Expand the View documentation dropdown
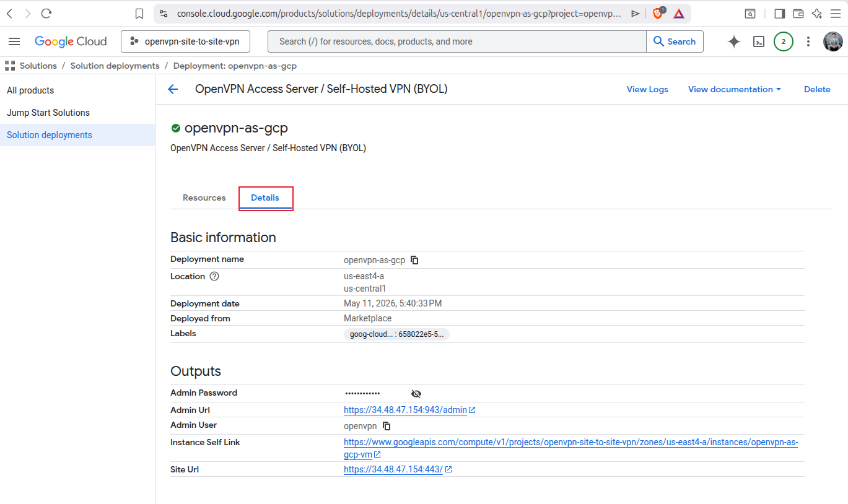 pyautogui.click(x=735, y=89)
